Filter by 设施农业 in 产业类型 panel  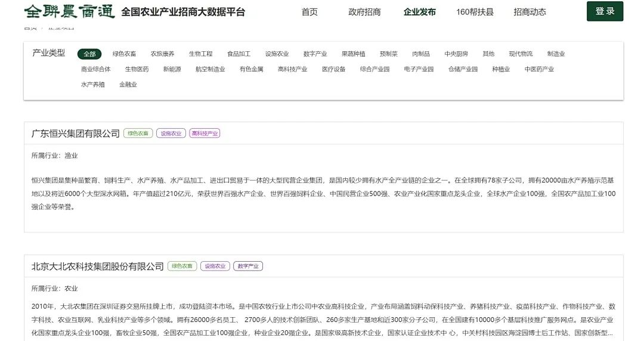pos(277,54)
